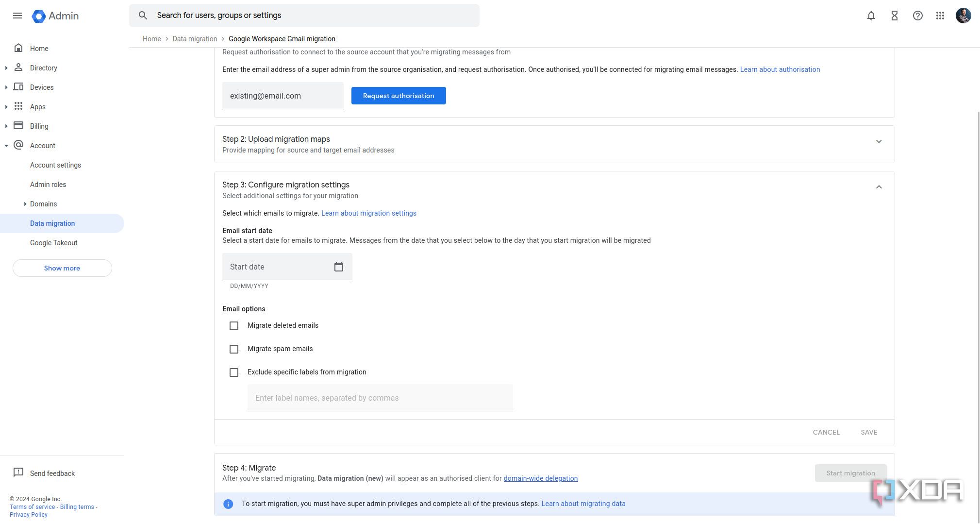Viewport: 980px width, 524px height.
Task: Focus the search users, groups or settings field
Action: 304,16
